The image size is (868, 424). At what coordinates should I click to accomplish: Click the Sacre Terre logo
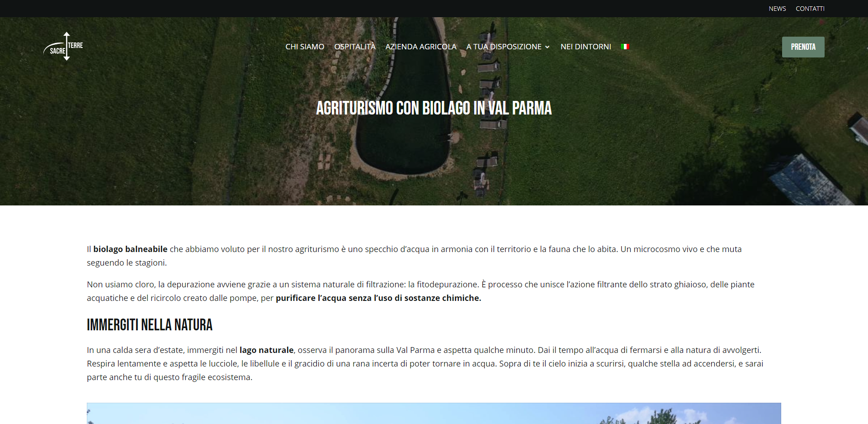coord(63,47)
